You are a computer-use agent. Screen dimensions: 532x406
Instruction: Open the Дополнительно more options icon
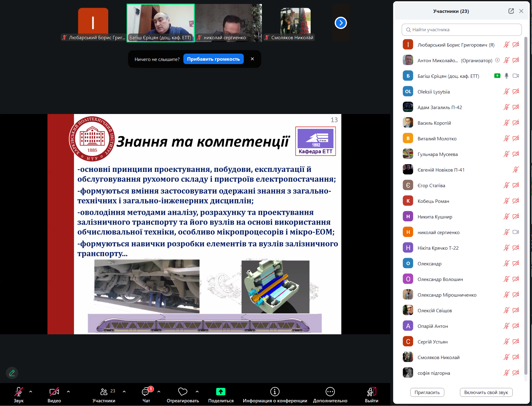click(x=330, y=392)
